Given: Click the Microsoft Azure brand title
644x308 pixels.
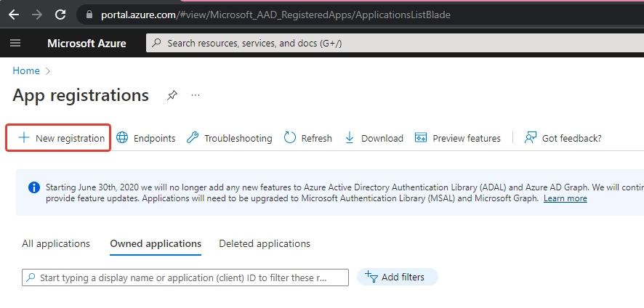Looking at the screenshot, I should tap(86, 43).
